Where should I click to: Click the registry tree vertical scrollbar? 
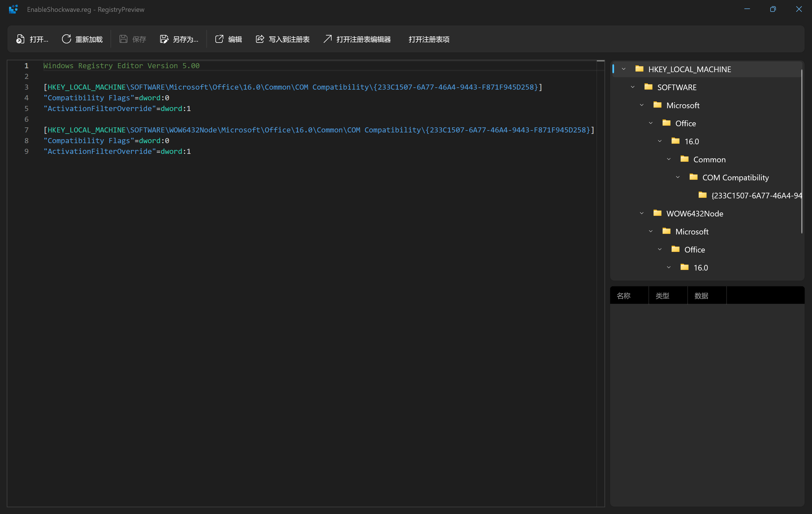tap(801, 152)
